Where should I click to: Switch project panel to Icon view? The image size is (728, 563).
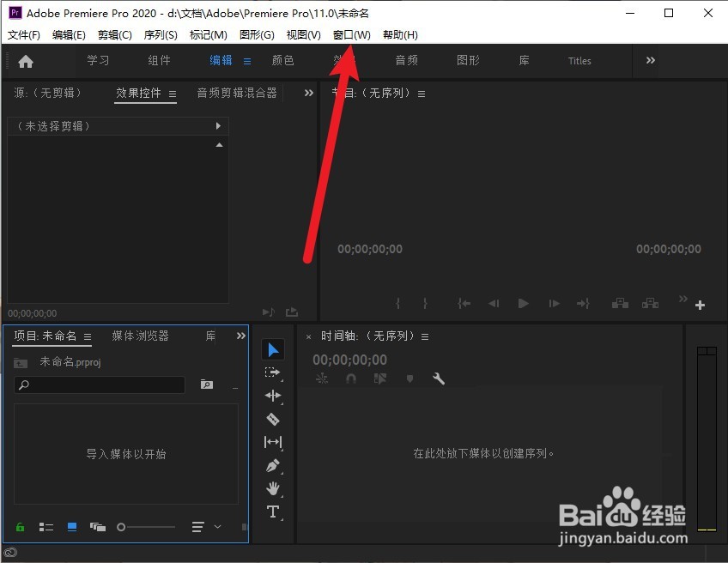click(72, 527)
